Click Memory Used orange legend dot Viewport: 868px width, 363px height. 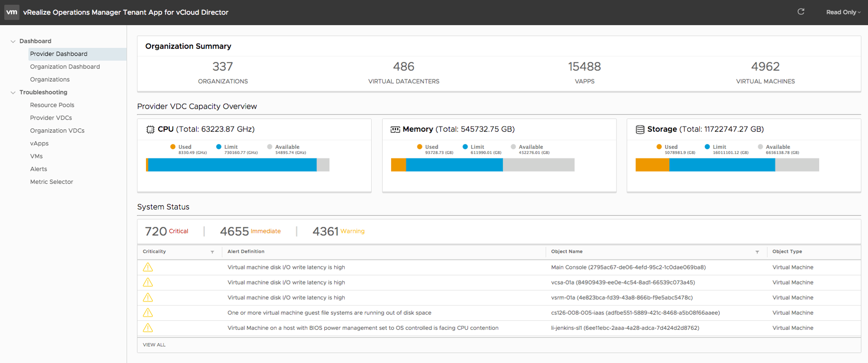[420, 147]
